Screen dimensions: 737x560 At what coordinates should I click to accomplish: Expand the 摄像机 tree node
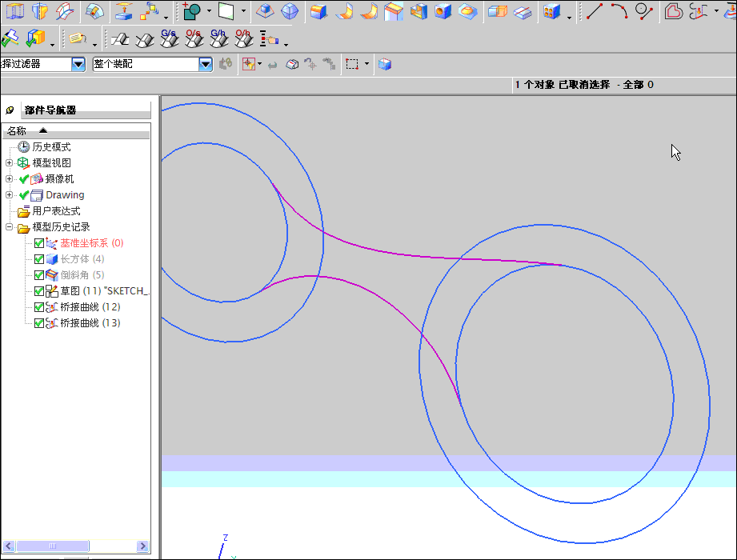pos(9,179)
